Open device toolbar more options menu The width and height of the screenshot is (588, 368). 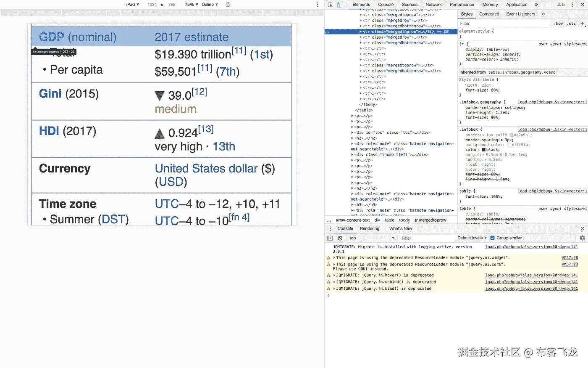click(x=318, y=5)
